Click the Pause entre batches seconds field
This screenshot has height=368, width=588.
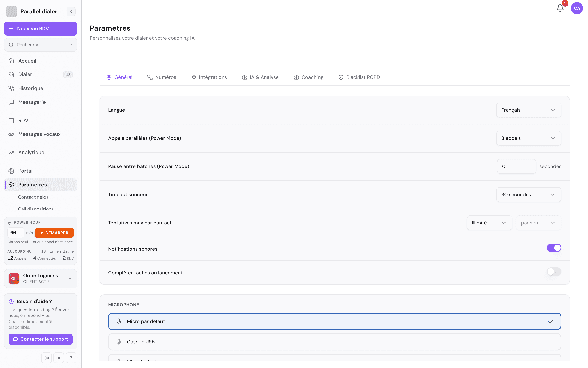click(x=516, y=166)
